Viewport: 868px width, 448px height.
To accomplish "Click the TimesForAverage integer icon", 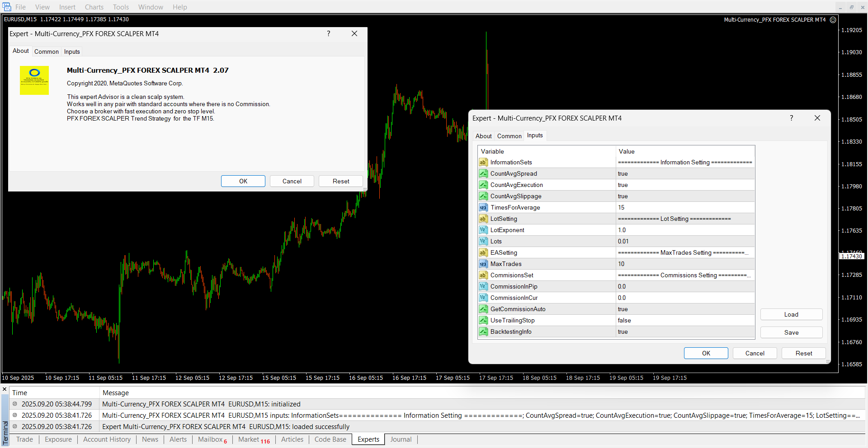I will click(x=483, y=207).
